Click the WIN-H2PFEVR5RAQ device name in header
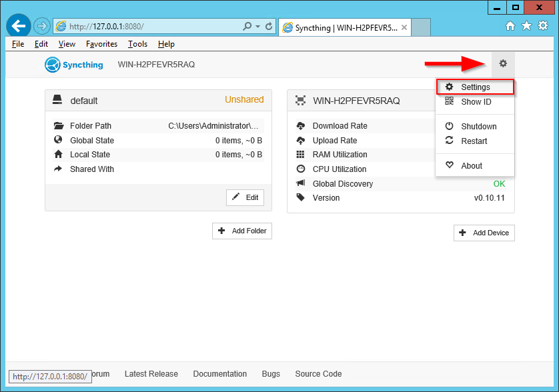 pyautogui.click(x=157, y=65)
